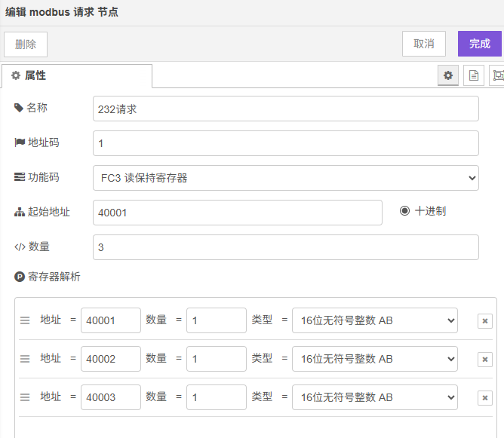Switch to the 属性 tab
The image size is (504, 438).
[x=76, y=76]
